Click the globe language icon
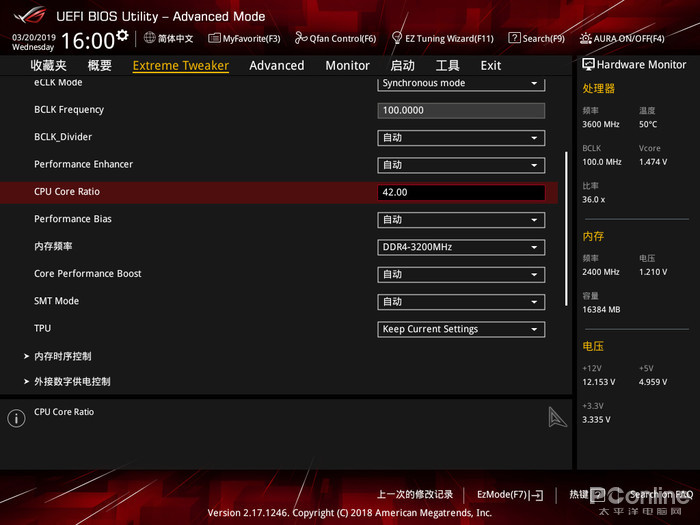Viewport: 700px width, 525px height. [x=150, y=38]
